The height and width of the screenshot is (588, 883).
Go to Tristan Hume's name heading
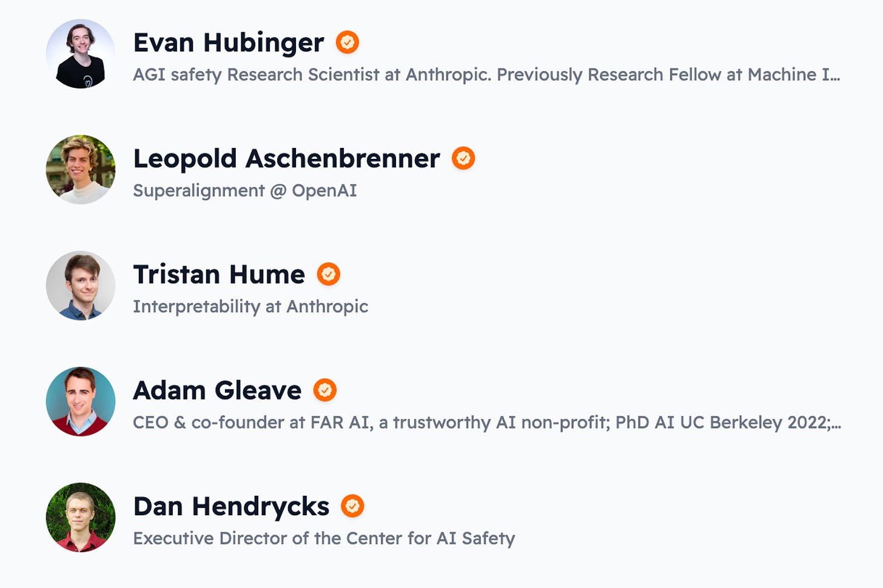click(219, 275)
